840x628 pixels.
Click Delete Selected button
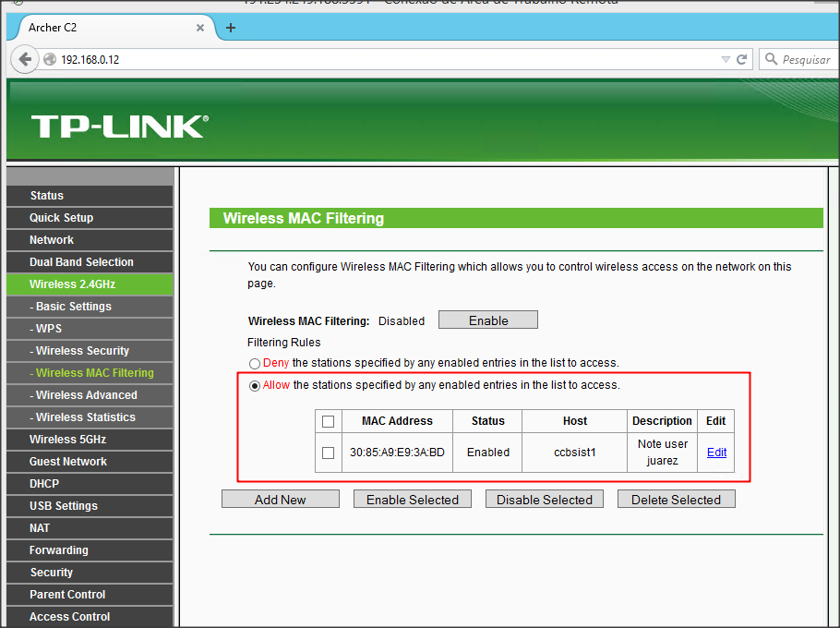pos(676,500)
